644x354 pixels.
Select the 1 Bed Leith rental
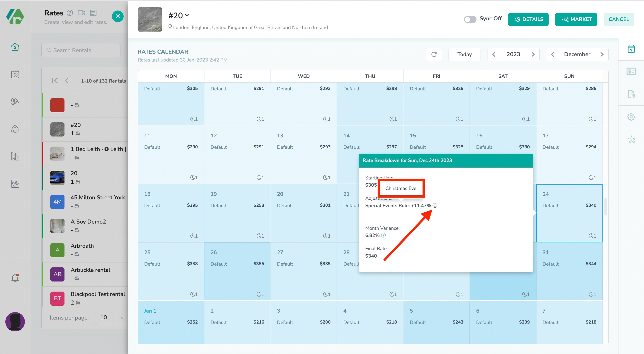(85, 153)
